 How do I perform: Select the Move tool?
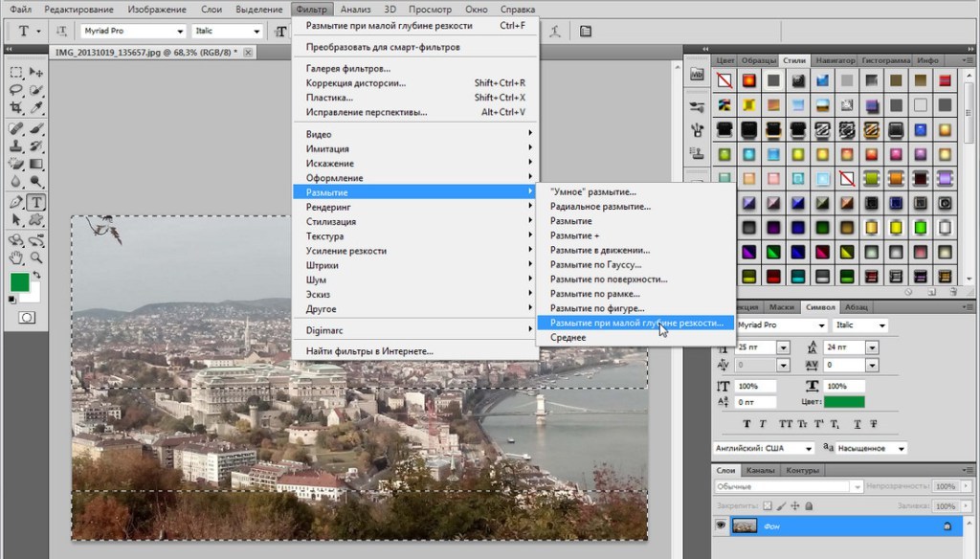click(x=36, y=73)
